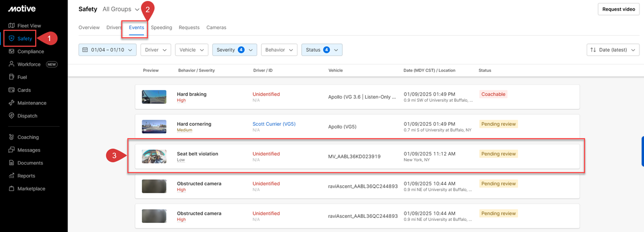
Task: Click the Fuel pump icon in sidebar
Action: point(12,77)
